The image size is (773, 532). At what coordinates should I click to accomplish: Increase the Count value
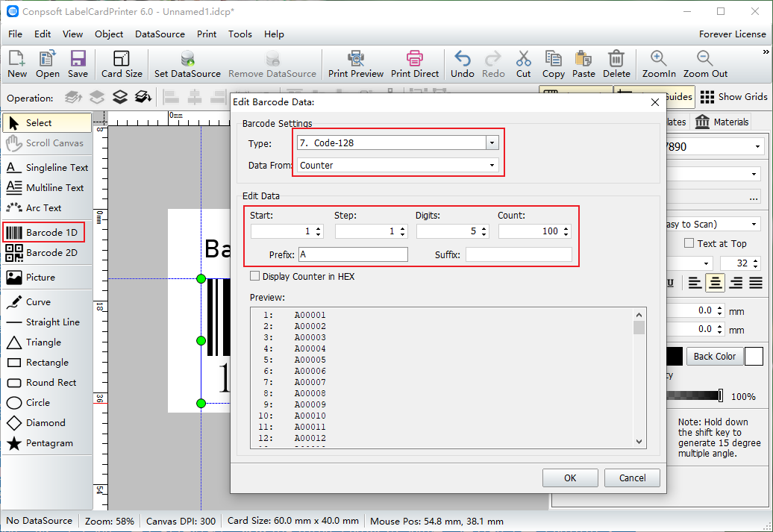566,228
